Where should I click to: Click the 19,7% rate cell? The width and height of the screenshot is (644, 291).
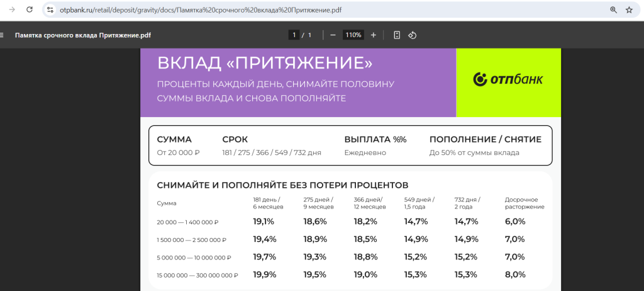[x=265, y=257]
